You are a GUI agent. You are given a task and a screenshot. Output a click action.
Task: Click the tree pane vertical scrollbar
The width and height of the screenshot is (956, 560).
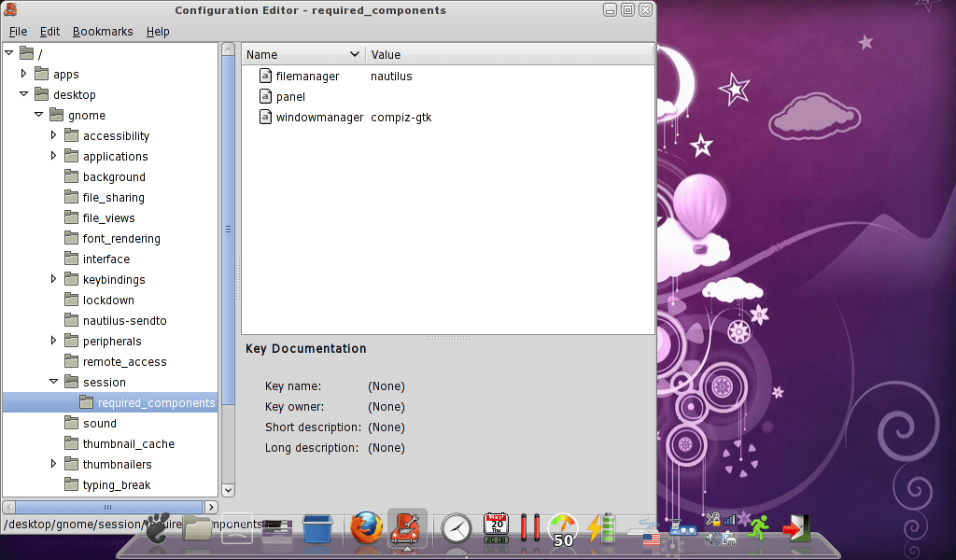(x=228, y=229)
